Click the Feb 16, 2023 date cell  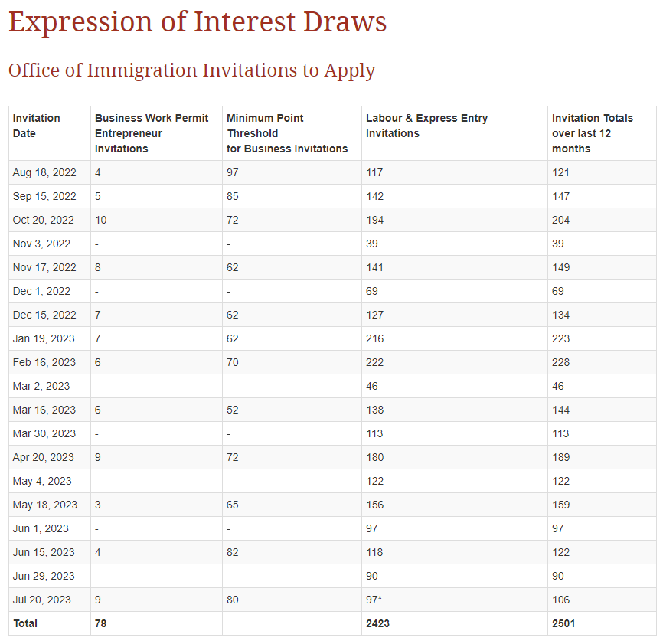point(44,362)
